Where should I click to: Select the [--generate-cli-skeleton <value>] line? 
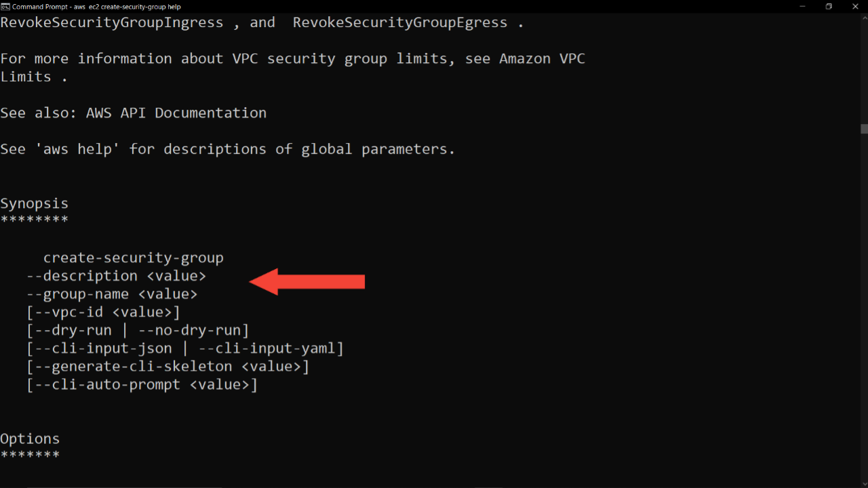coord(167,366)
